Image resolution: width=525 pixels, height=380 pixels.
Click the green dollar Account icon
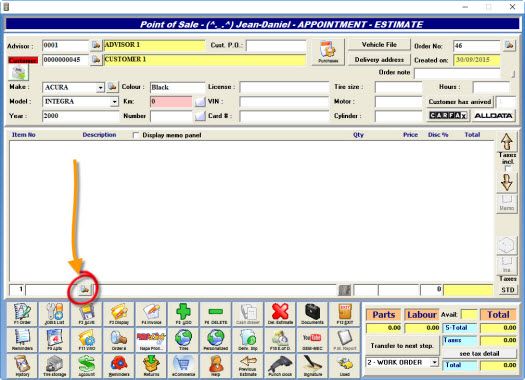tap(87, 366)
